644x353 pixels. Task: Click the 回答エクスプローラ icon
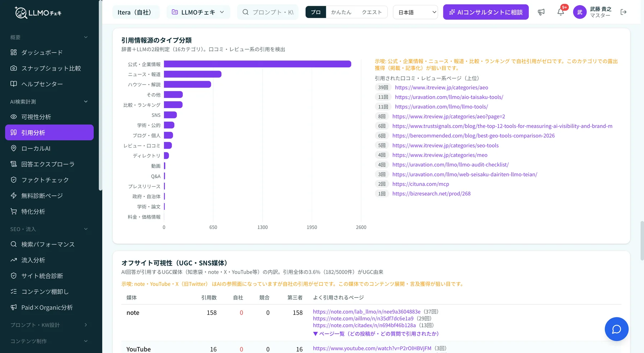[14, 164]
